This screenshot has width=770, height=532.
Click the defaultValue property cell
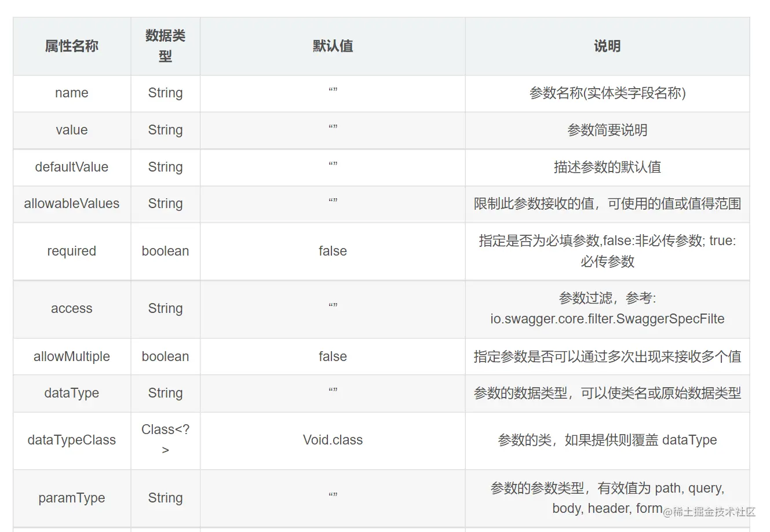pyautogui.click(x=72, y=167)
